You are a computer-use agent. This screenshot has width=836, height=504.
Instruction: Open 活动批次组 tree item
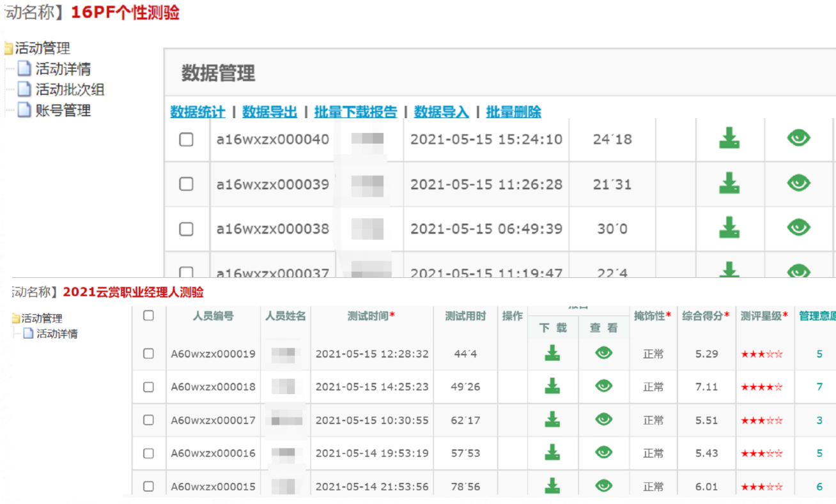[70, 89]
